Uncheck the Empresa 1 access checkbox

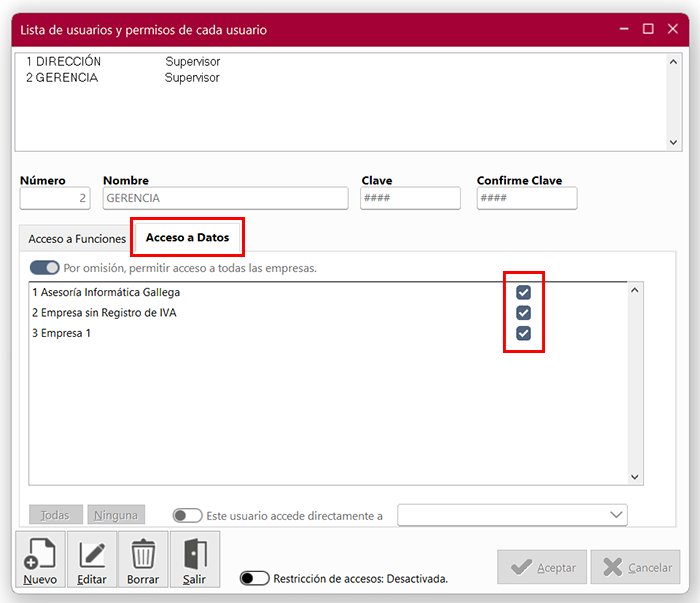523,333
